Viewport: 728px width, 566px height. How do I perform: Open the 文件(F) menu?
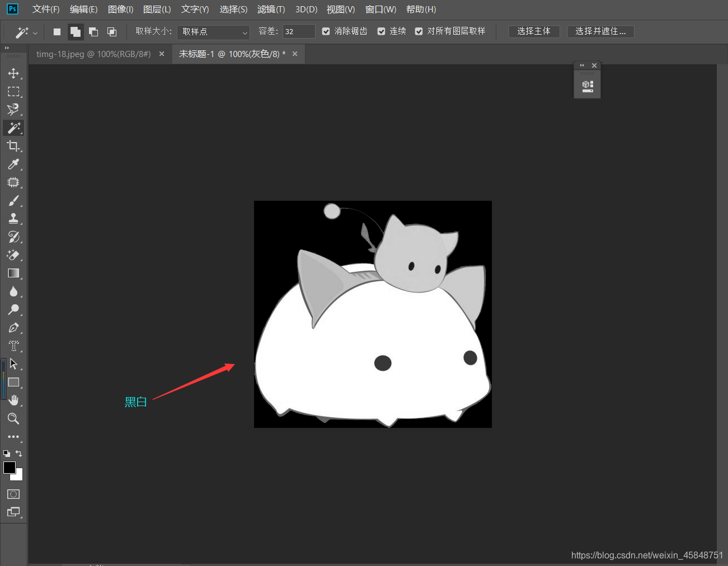[46, 10]
